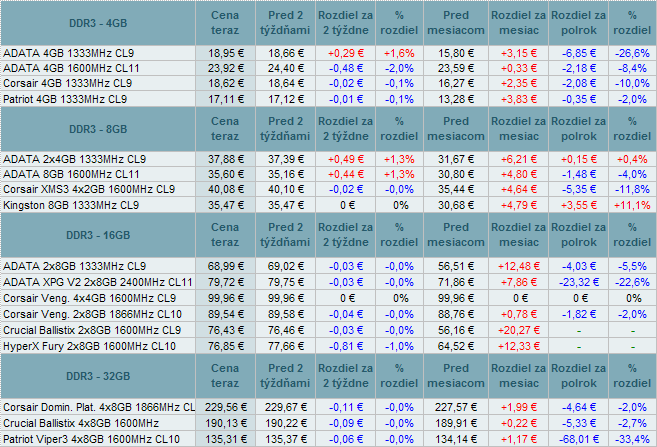Click the ADATA 4GB 1600MHz CL11 row name
Screen dimensions: 657x447
click(71, 68)
